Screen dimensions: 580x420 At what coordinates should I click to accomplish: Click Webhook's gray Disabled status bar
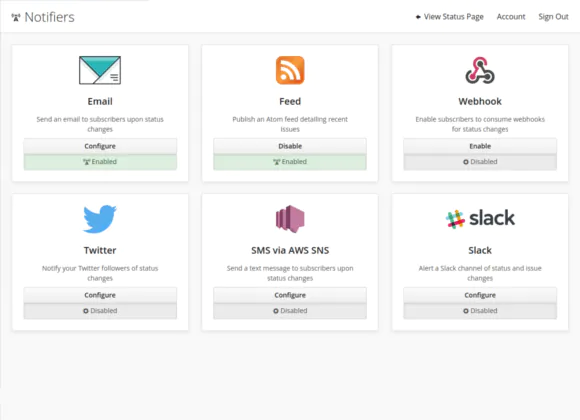pos(480,162)
